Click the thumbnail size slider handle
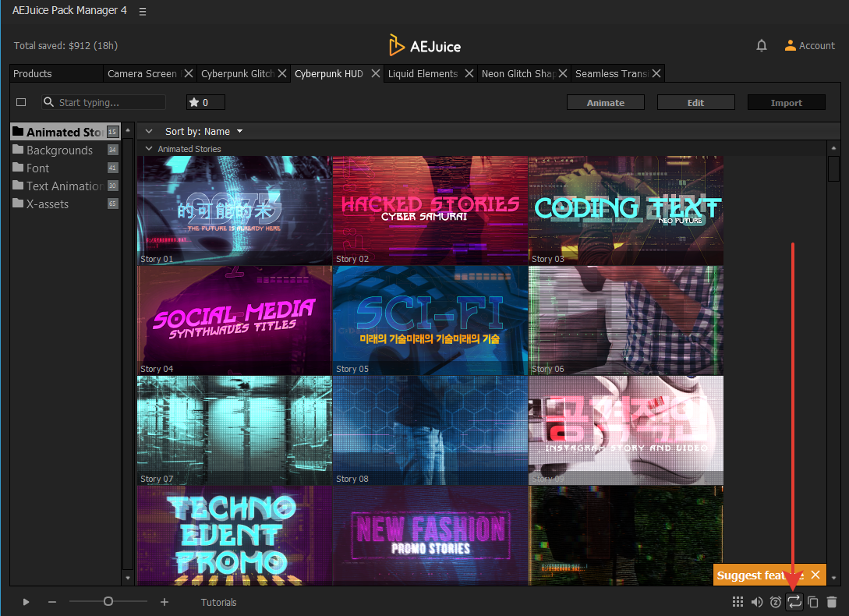This screenshot has height=616, width=849. [x=108, y=601]
